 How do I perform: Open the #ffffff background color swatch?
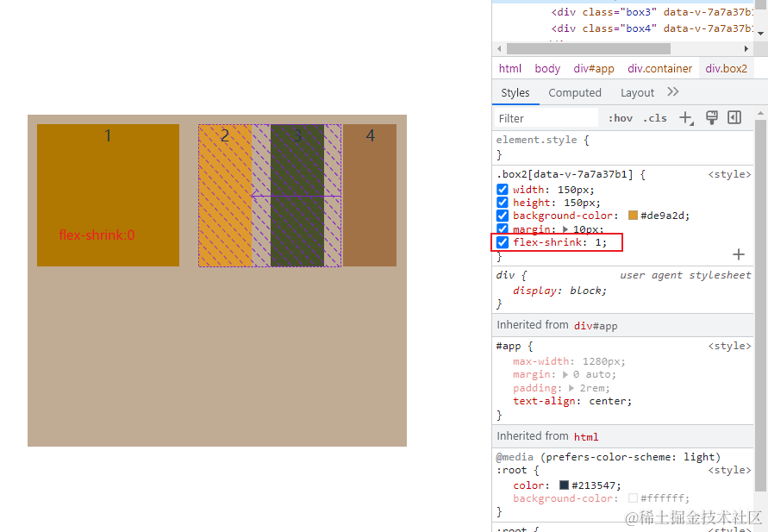coord(633,498)
